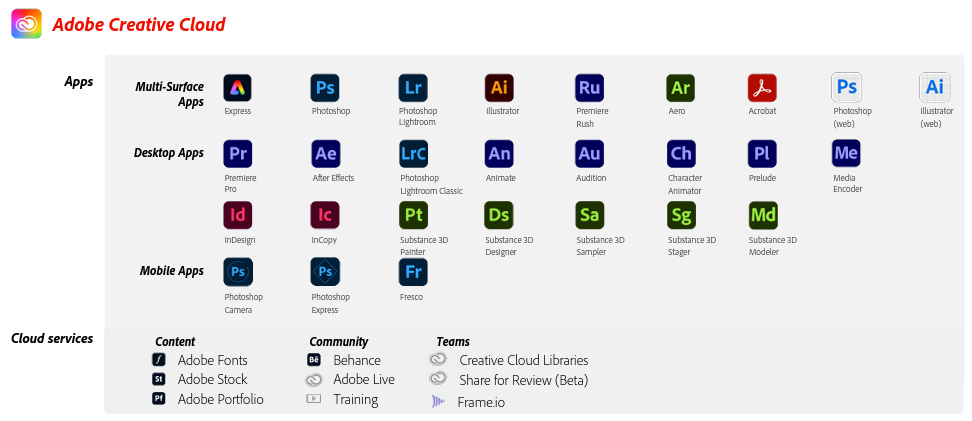This screenshot has width=972, height=421.
Task: Open the Prelude Pl icon
Action: coord(762,154)
